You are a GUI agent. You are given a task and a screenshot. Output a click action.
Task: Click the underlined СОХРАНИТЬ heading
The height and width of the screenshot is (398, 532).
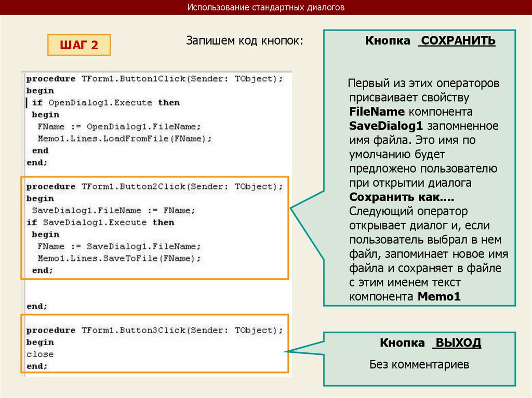pos(457,40)
